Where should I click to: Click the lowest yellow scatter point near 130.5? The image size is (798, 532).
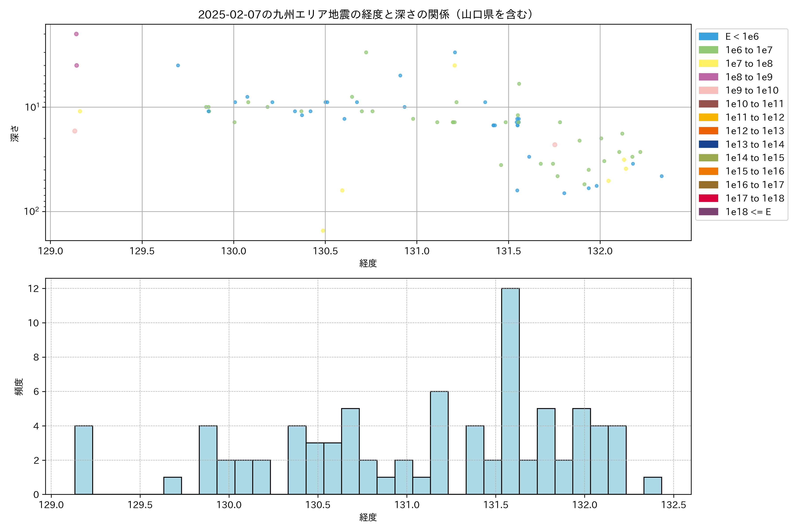pos(323,231)
